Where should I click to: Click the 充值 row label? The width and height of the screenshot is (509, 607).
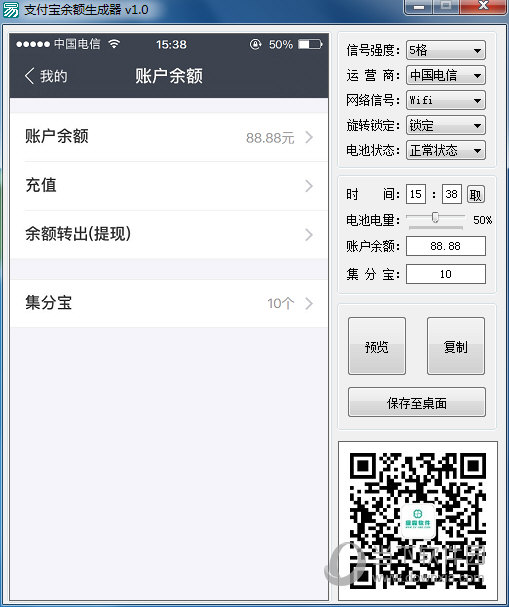pyautogui.click(x=41, y=185)
